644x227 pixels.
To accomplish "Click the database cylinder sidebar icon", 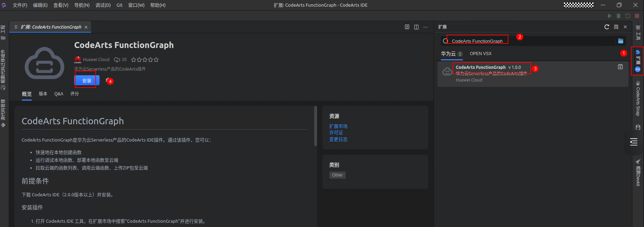I will coord(638,127).
